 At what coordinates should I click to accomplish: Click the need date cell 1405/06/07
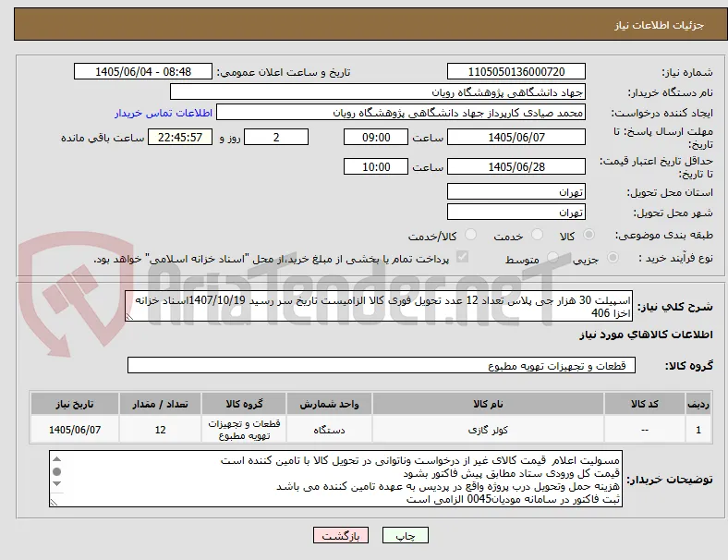(x=75, y=430)
